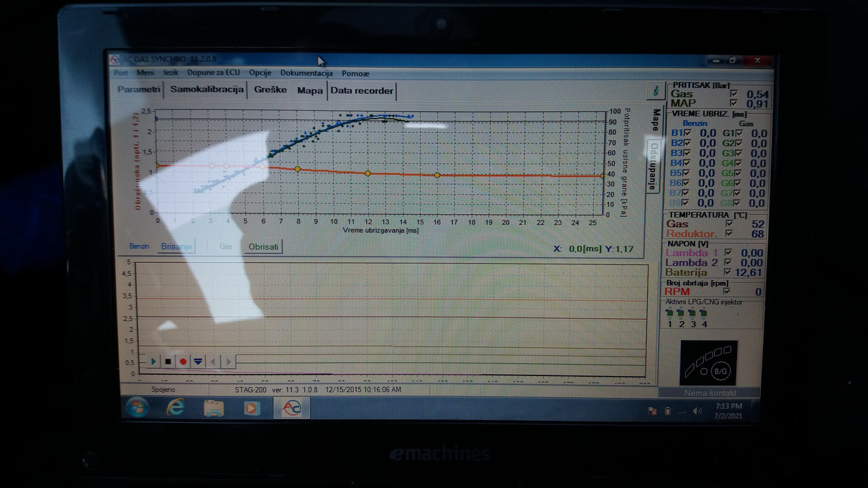
Task: Open Internet Explorer from taskbar
Action: [176, 408]
